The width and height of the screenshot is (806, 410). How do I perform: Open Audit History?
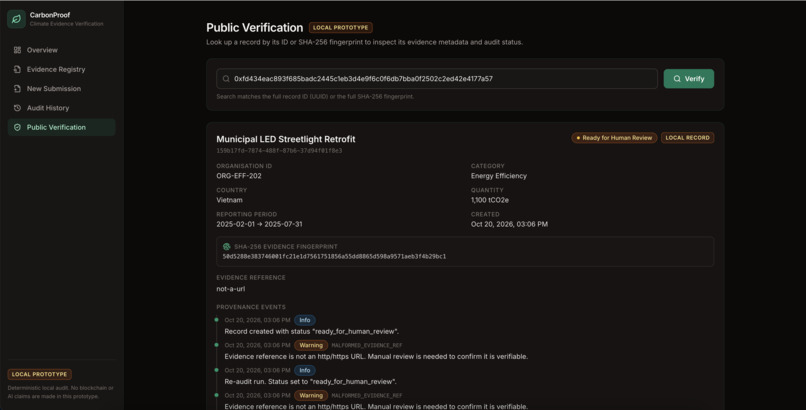pos(62,108)
